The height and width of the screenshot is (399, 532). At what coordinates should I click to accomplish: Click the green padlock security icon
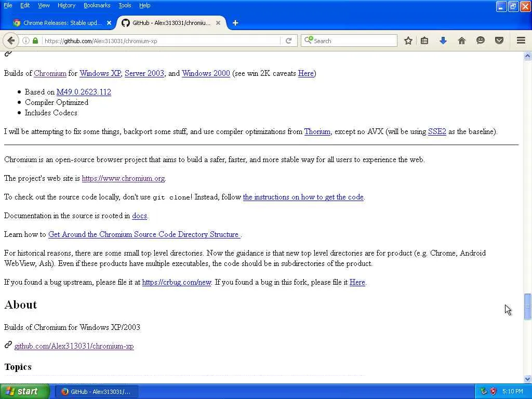click(35, 41)
